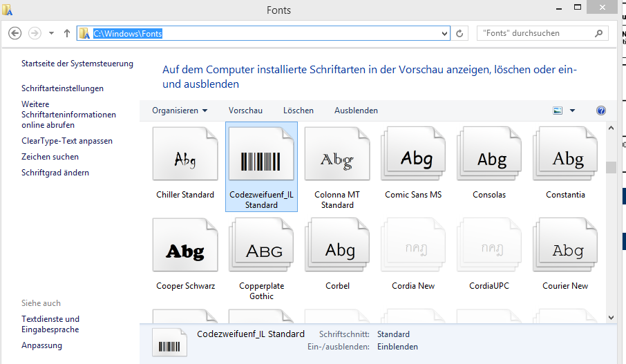Screen dimensions: 626x364
Task: Open recent locations dropdown arrow
Action: [52, 33]
